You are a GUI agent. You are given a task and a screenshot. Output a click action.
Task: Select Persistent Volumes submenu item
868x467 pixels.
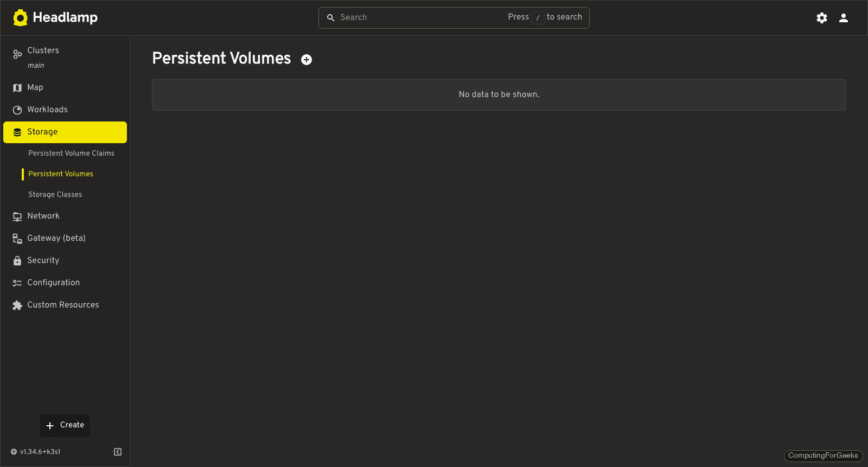tap(61, 174)
